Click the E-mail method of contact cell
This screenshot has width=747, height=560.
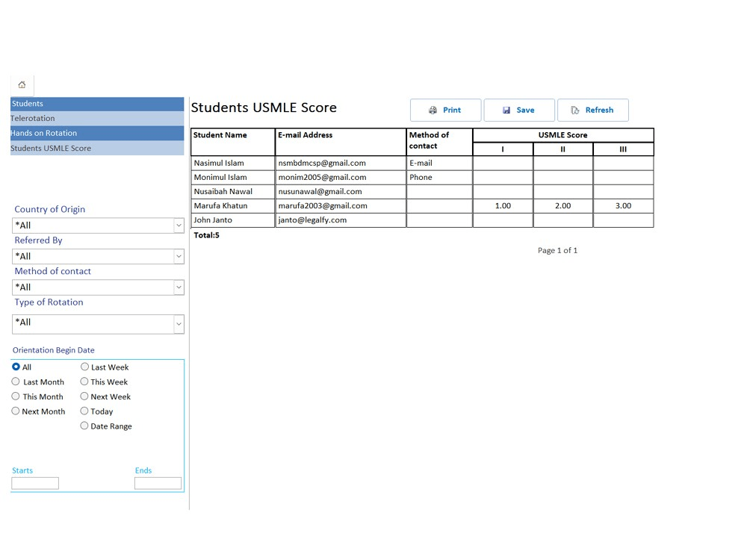pos(439,163)
